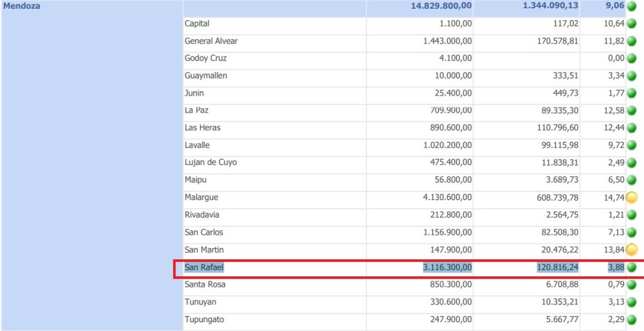Click the green indicator for Santa Rosa
Image resolution: width=644 pixels, height=331 pixels.
(x=631, y=285)
